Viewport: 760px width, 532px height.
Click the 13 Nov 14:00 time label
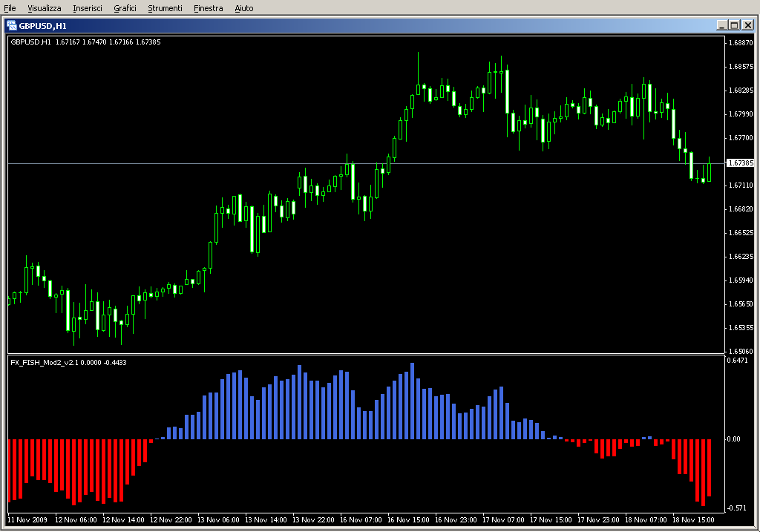click(x=266, y=520)
